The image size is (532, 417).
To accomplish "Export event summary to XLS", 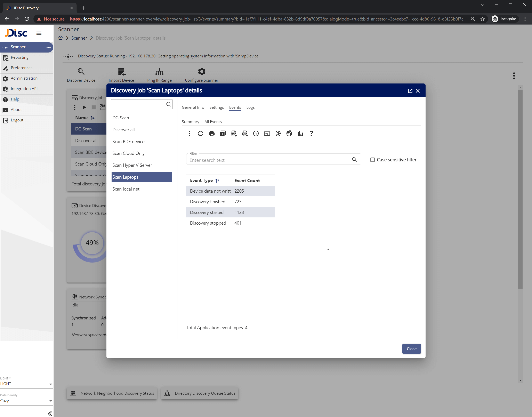I will coord(234,134).
